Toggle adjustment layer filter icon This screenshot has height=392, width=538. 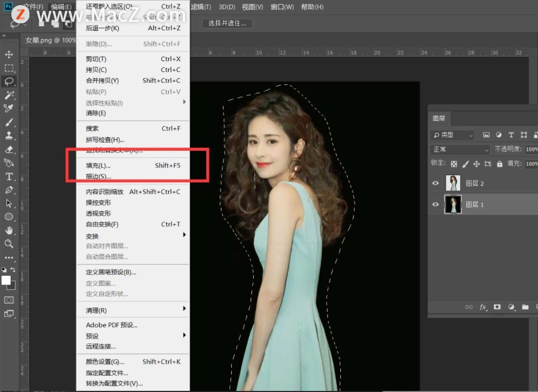click(498, 135)
